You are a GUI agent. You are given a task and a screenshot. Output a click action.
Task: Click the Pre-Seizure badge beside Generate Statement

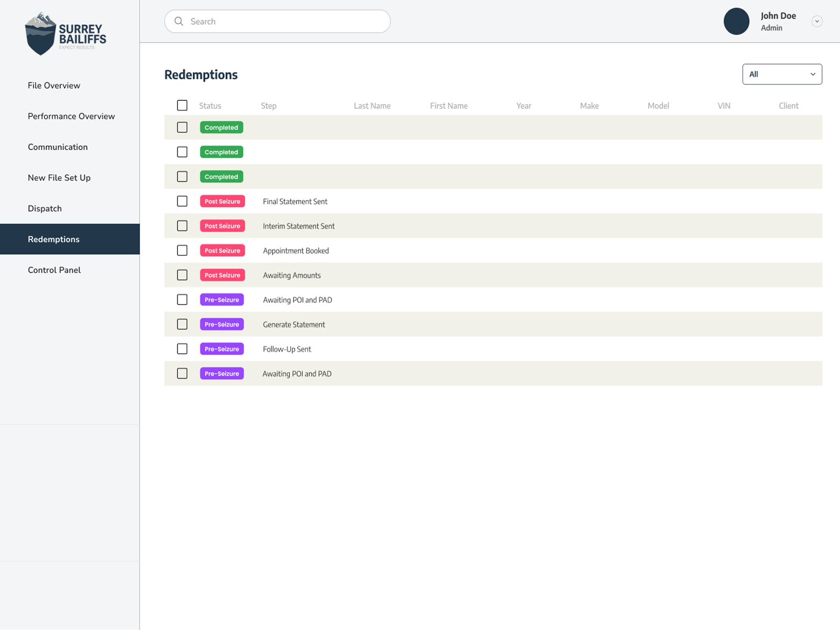click(x=222, y=324)
